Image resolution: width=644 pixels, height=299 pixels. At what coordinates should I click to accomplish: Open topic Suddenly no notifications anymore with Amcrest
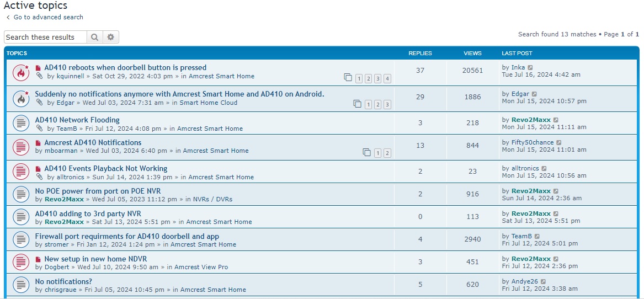pos(179,94)
